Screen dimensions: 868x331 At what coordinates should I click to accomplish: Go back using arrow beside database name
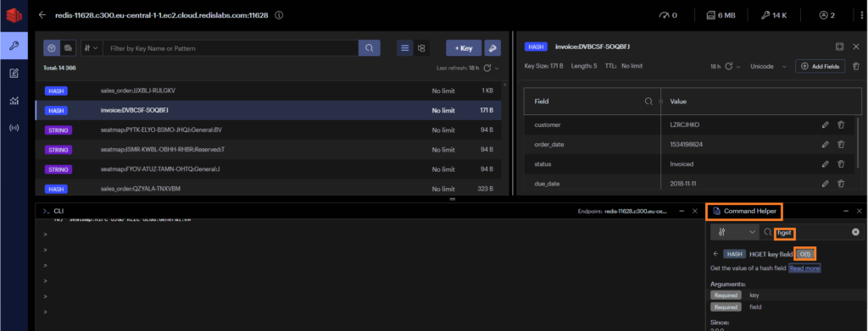(x=42, y=15)
